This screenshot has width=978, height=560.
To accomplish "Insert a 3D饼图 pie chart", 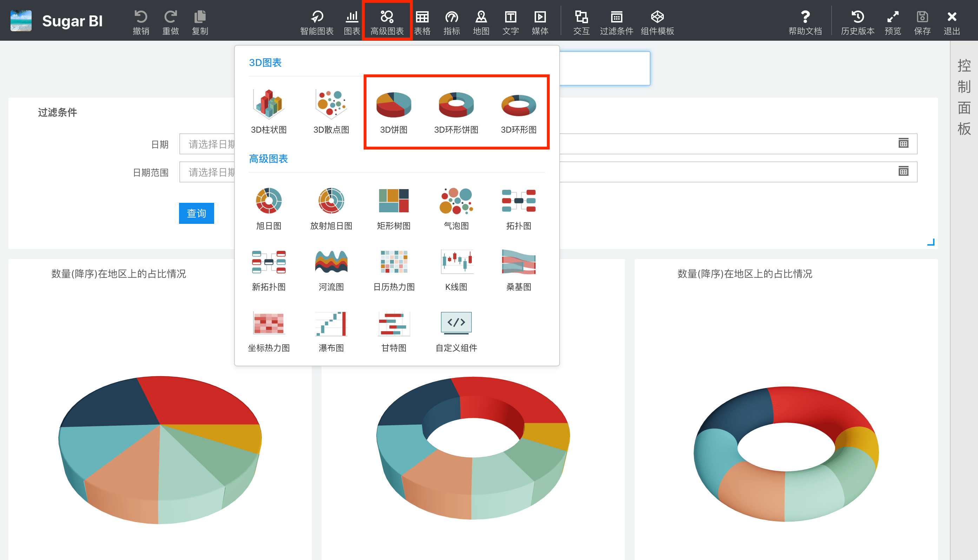I will (x=394, y=111).
